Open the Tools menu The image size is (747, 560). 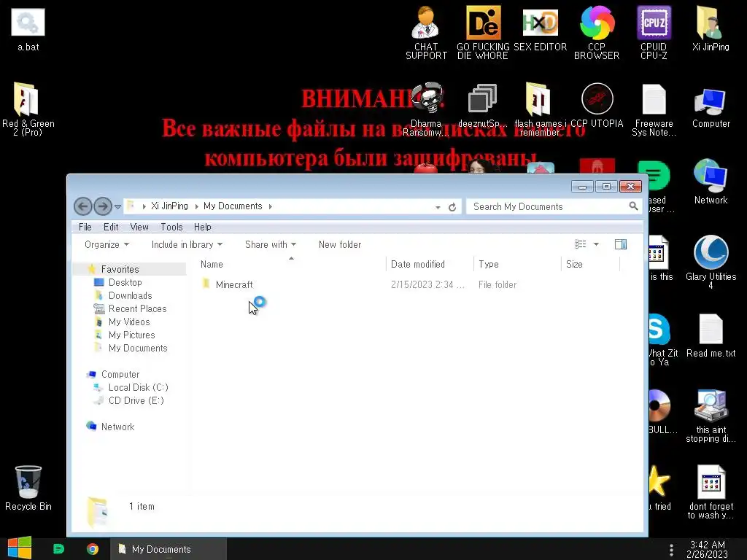[171, 227]
